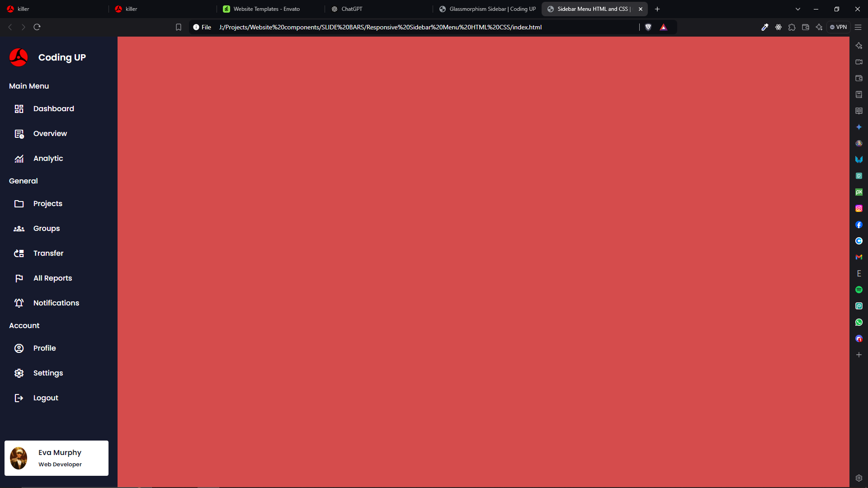Close the Sidebar Menu HTML and CSS tab

coord(641,9)
